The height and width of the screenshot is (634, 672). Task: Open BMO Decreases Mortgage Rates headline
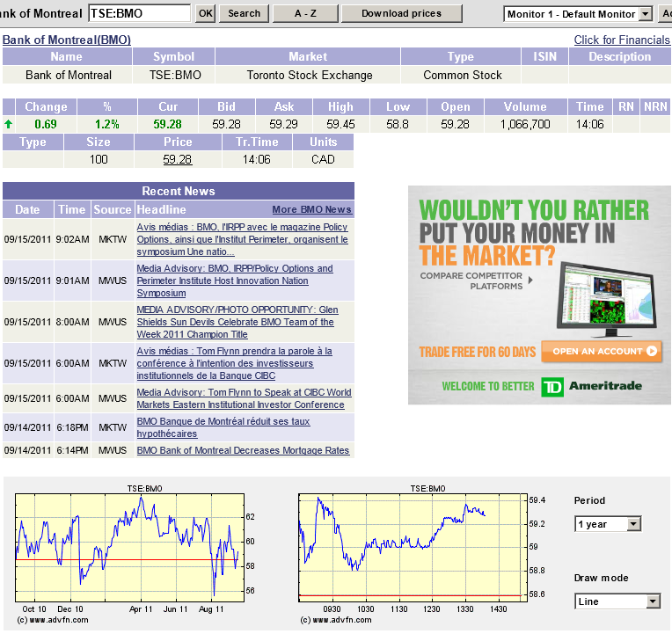tap(243, 450)
